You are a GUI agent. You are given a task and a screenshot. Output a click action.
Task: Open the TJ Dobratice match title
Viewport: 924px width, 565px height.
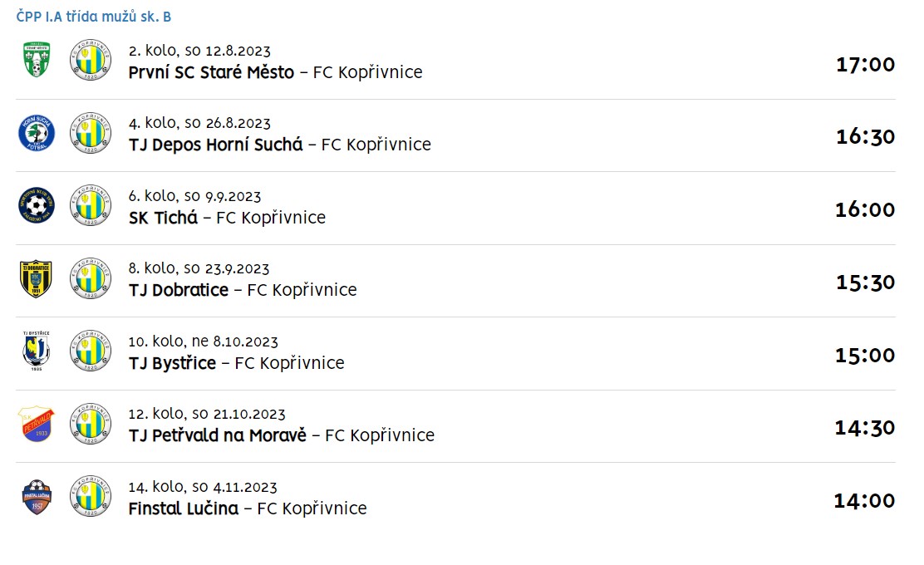click(x=243, y=290)
